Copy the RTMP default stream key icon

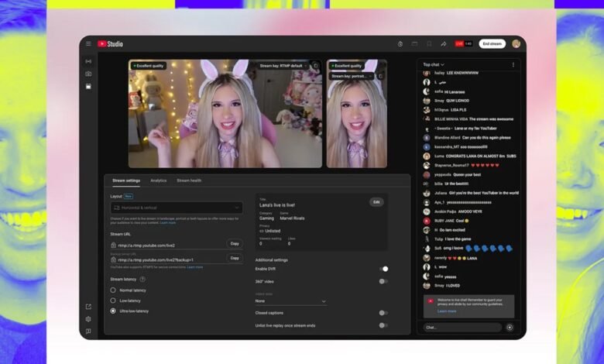[x=315, y=66]
